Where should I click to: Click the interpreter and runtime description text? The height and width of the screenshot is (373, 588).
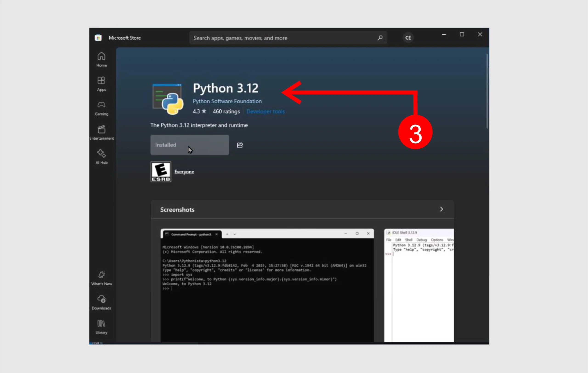coord(199,125)
